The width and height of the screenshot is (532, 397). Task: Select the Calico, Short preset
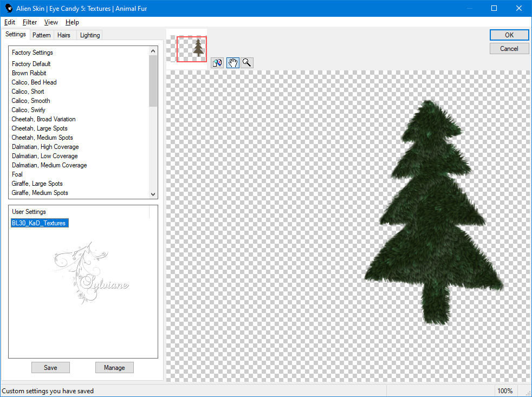[x=28, y=92]
